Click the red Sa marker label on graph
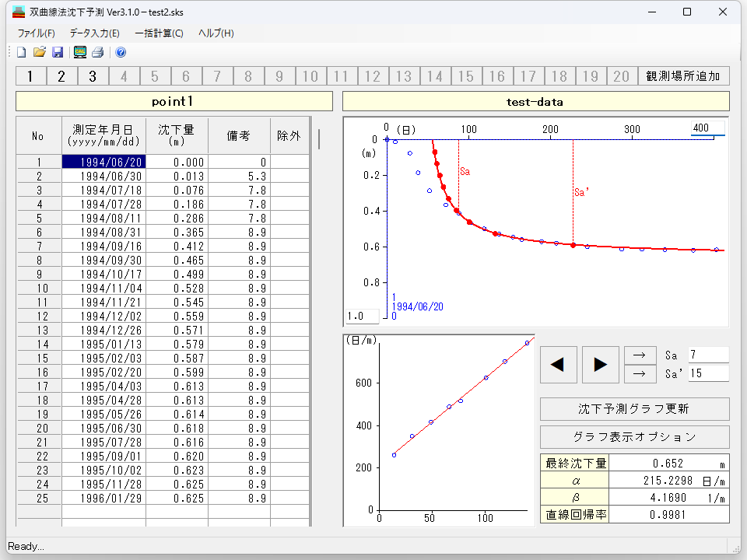 pyautogui.click(x=465, y=171)
